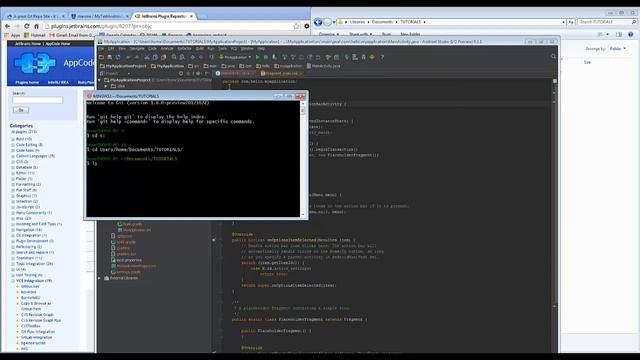This screenshot has width=640, height=360.
Task: Click the project panel settings gear icon
Action: (198, 73)
